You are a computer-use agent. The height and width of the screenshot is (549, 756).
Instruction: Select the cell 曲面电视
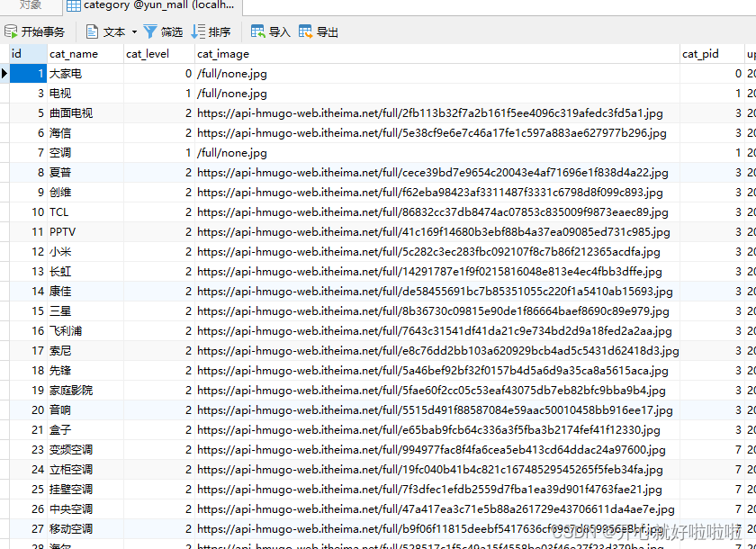(85, 112)
